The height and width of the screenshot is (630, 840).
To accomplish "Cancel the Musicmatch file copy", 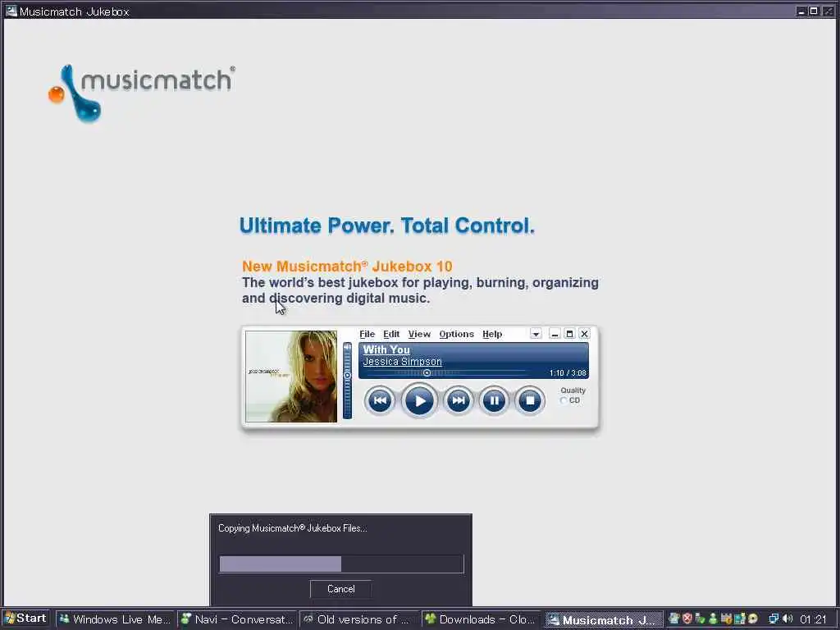I will [340, 589].
